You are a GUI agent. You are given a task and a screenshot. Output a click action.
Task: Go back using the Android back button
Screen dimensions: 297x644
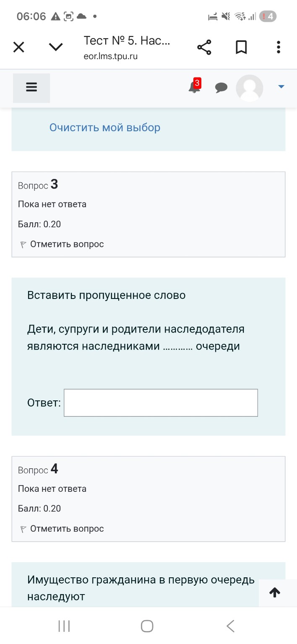pyautogui.click(x=230, y=626)
